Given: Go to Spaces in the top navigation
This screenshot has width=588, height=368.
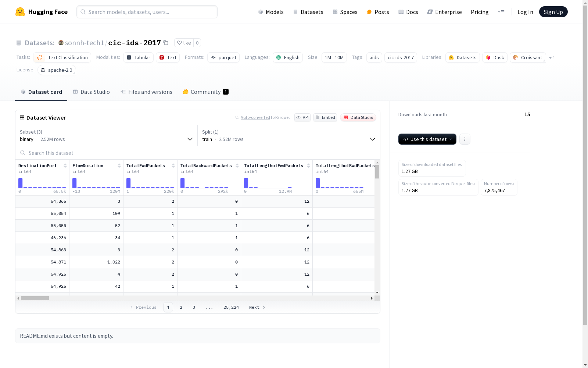Looking at the screenshot, I should (345, 12).
